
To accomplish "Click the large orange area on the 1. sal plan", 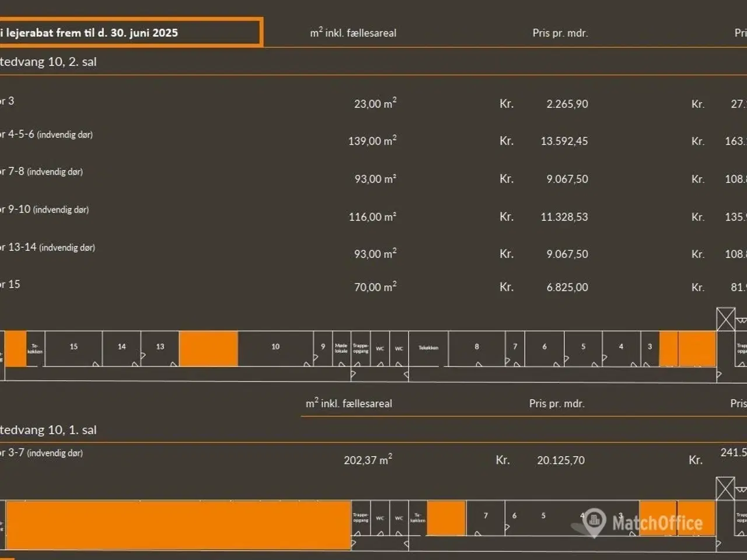I will click(x=179, y=524).
